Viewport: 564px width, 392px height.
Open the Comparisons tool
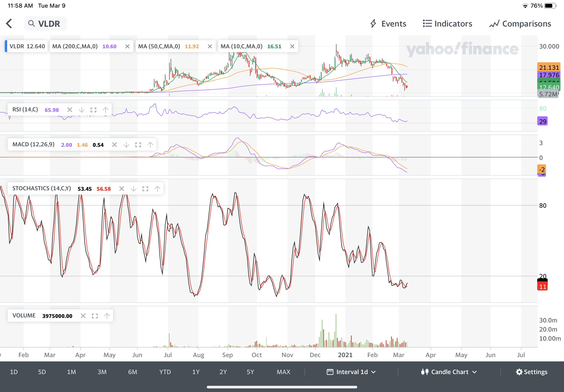[x=520, y=24]
